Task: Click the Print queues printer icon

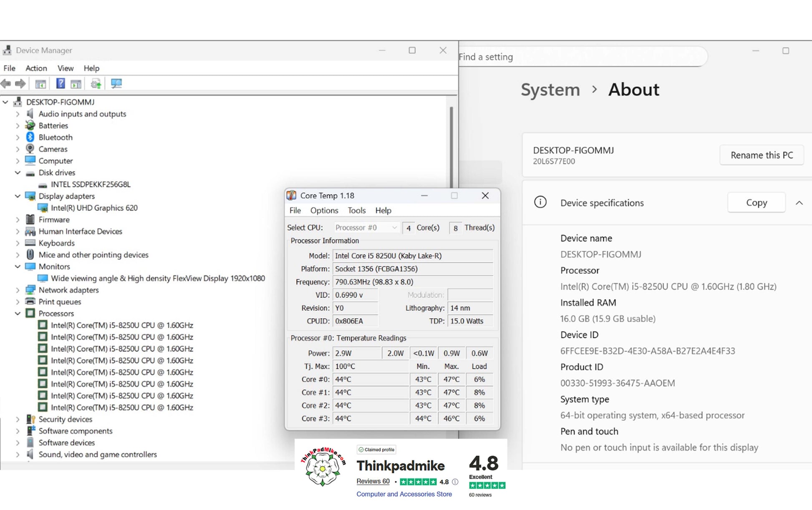Action: coord(30,301)
